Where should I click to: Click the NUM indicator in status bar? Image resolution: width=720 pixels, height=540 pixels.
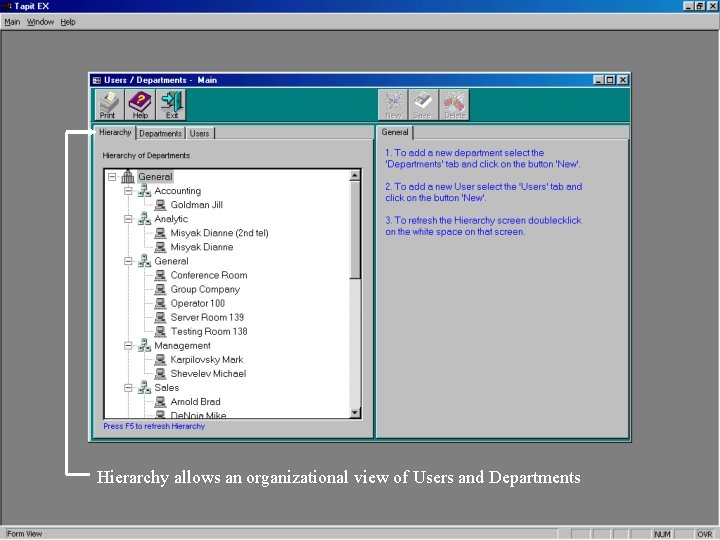[x=662, y=534]
